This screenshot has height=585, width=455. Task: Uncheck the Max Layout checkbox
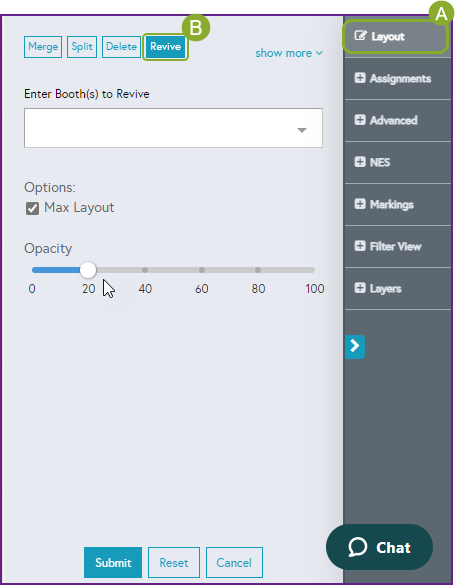tap(32, 208)
